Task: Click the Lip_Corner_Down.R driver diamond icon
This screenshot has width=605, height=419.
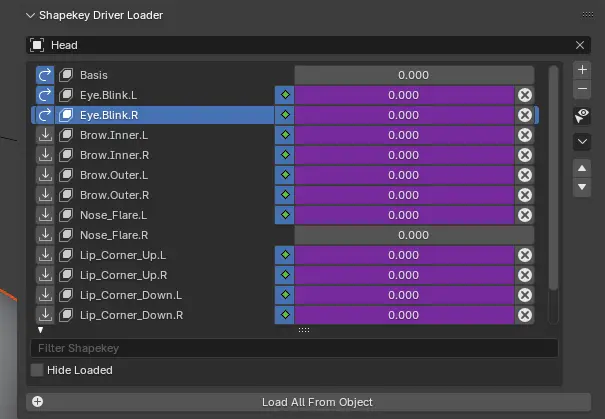Action: point(285,315)
